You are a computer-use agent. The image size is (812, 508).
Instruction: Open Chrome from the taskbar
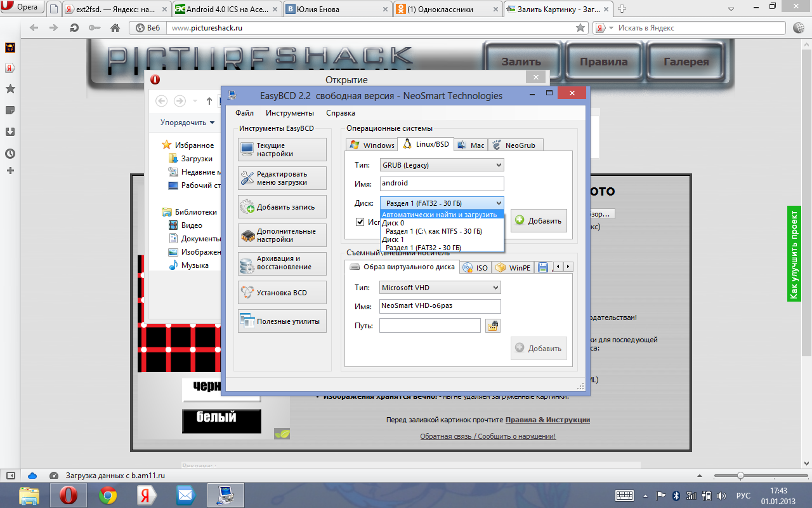point(108,495)
